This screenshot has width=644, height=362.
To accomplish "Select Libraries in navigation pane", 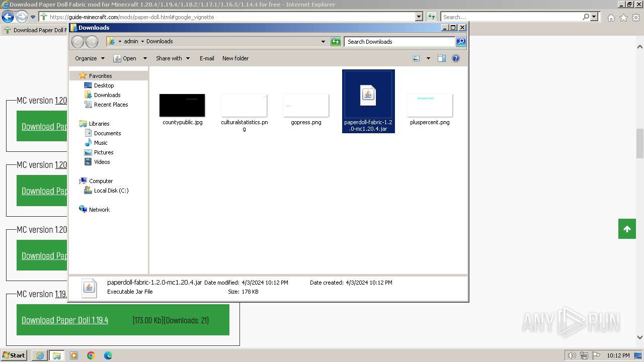I will (99, 124).
